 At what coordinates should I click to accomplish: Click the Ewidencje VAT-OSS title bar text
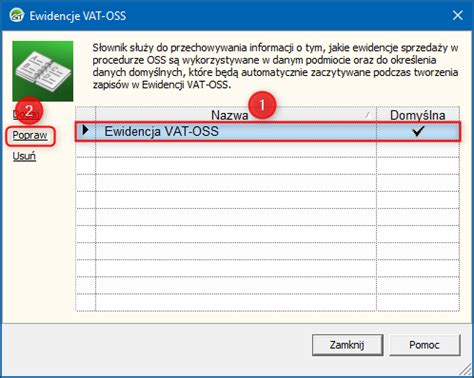click(x=78, y=16)
